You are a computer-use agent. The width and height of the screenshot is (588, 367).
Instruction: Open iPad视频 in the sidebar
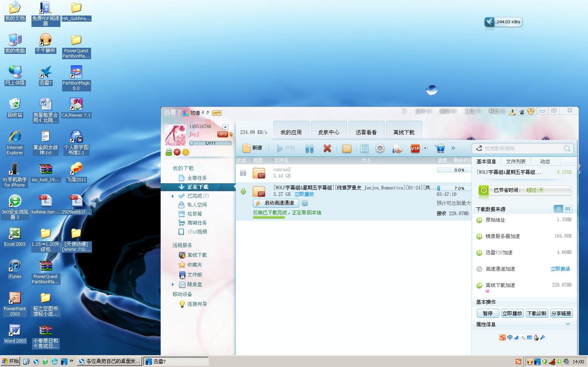197,232
